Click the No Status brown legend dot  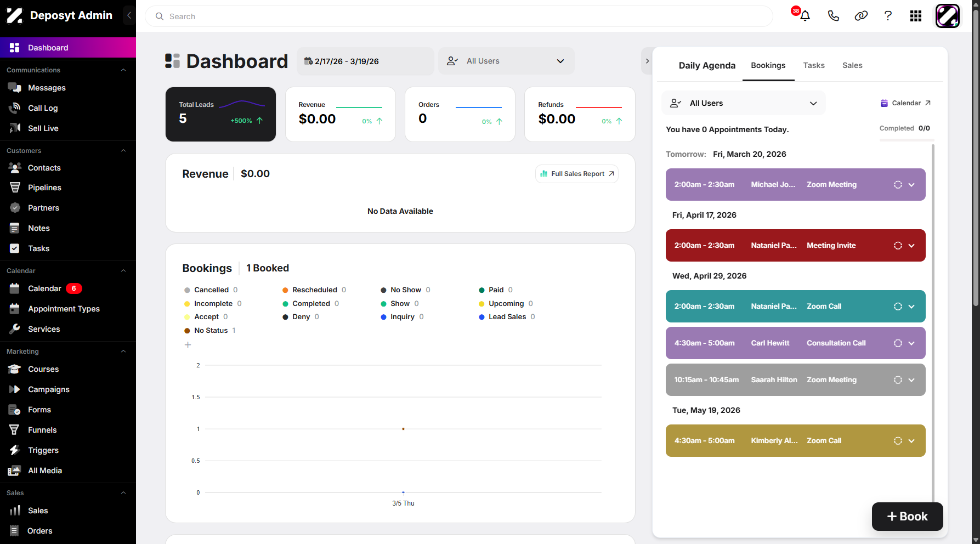(187, 331)
